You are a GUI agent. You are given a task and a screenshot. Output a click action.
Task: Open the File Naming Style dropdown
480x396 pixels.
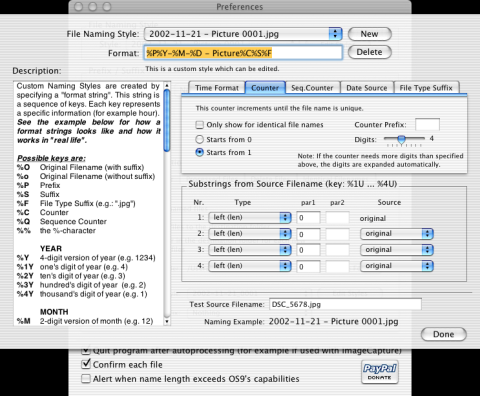click(243, 34)
